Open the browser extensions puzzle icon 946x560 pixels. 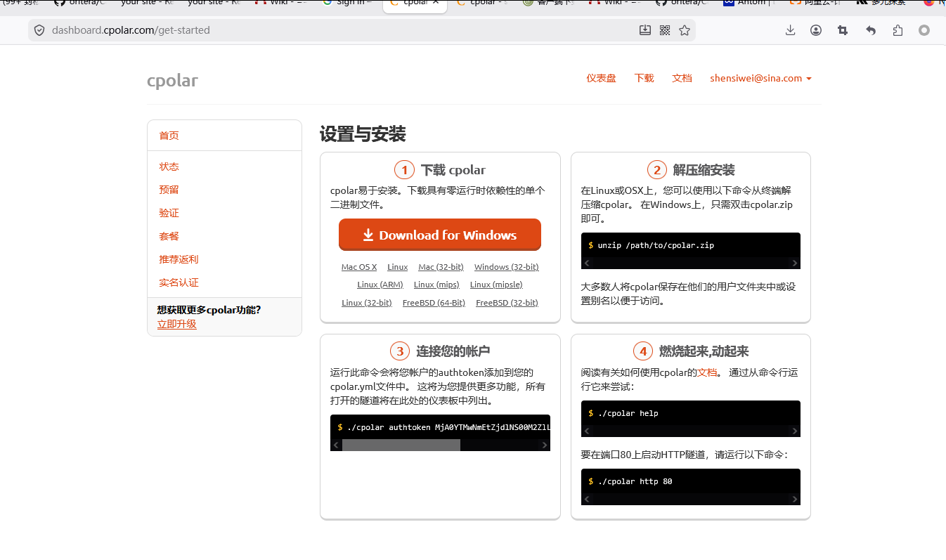(x=898, y=30)
